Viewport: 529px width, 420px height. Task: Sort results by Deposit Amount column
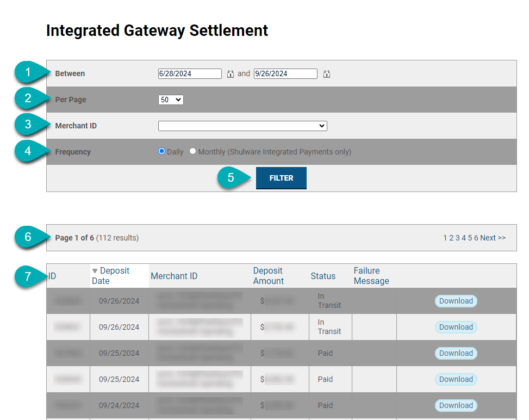click(269, 276)
